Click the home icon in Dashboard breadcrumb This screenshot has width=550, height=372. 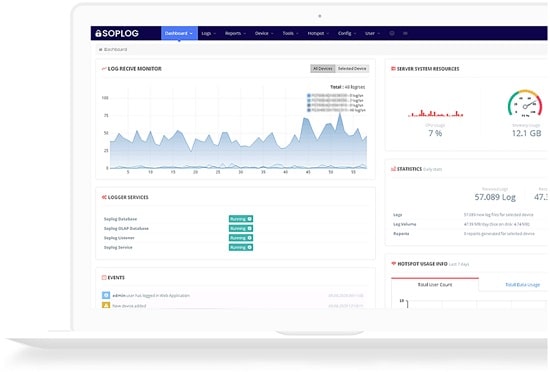pyautogui.click(x=101, y=50)
